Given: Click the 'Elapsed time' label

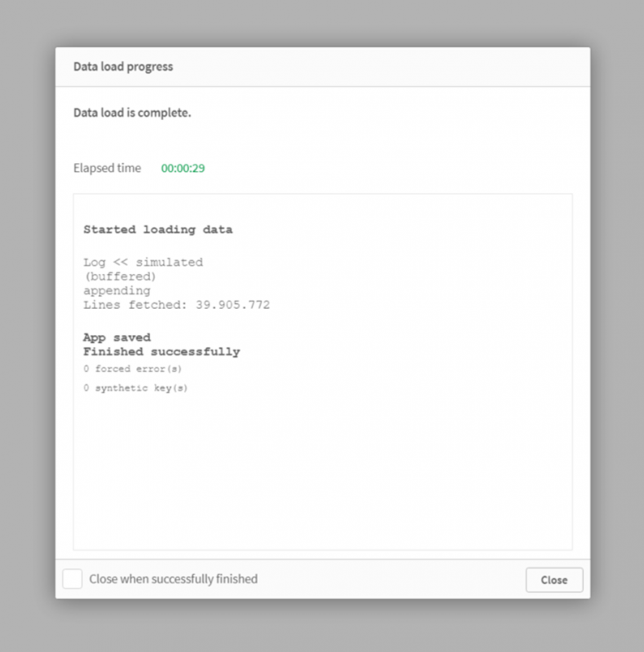Looking at the screenshot, I should (106, 167).
